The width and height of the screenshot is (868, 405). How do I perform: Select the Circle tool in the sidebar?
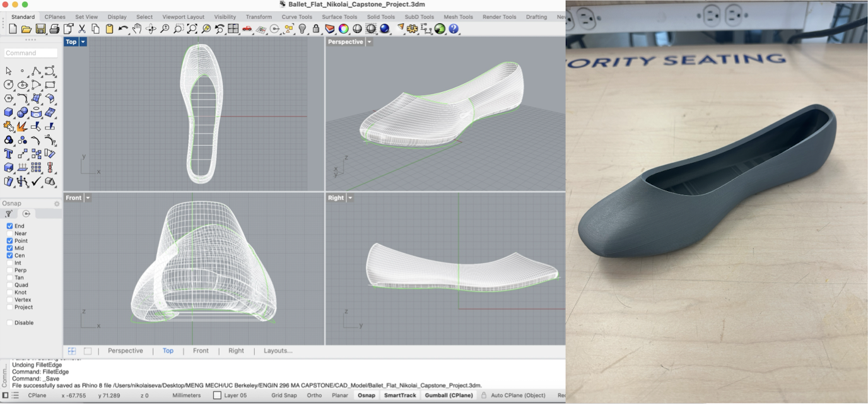(9, 85)
